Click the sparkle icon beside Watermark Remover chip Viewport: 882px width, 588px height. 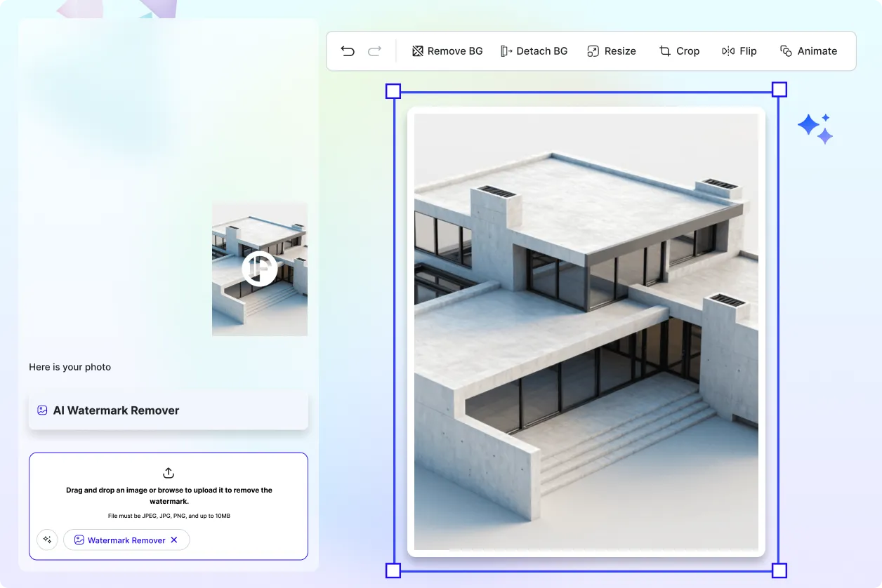[x=47, y=540]
